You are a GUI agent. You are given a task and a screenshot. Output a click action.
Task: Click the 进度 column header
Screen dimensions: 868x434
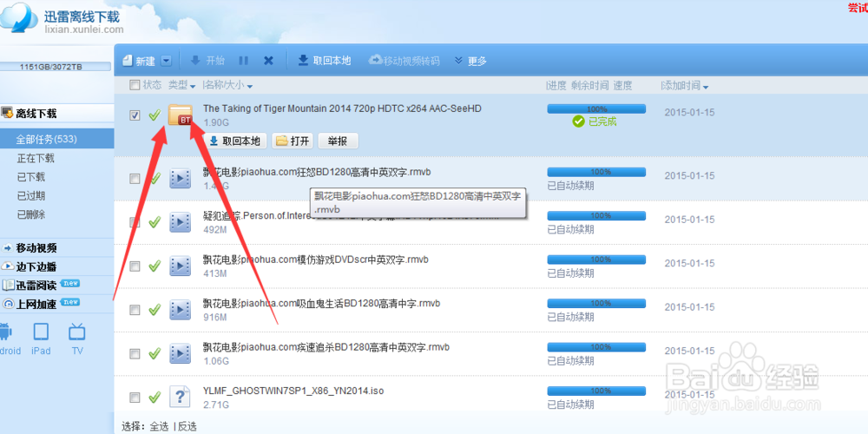pyautogui.click(x=557, y=86)
